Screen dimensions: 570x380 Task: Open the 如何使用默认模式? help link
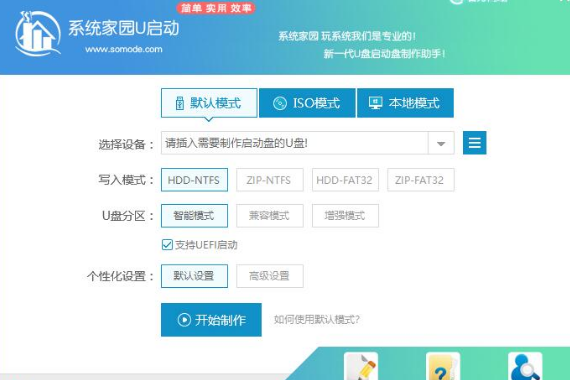click(x=317, y=320)
